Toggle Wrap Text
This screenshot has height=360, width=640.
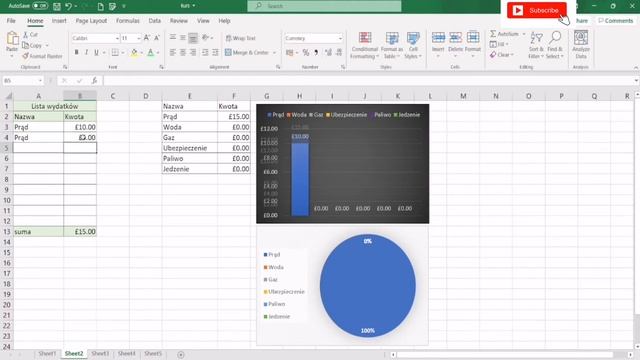pos(240,38)
